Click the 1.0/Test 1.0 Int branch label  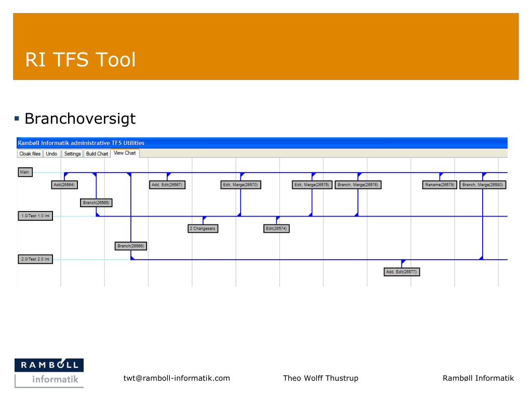click(35, 216)
